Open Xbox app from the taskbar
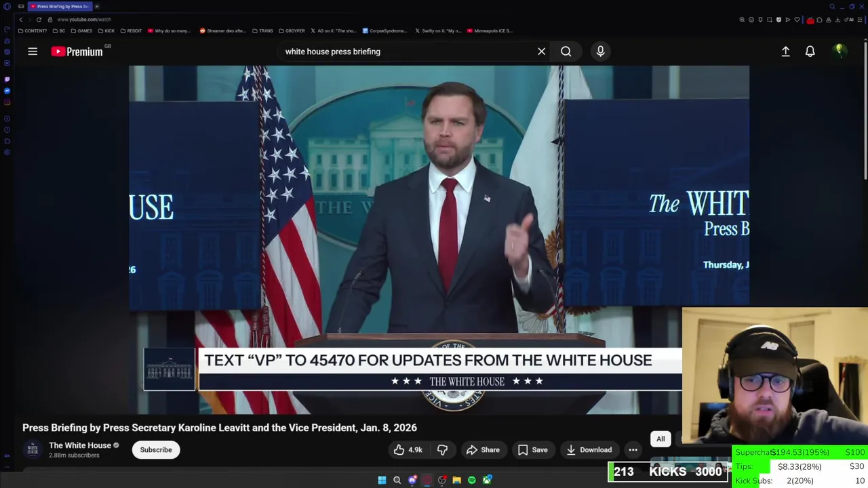This screenshot has height=488, width=868. click(487, 480)
